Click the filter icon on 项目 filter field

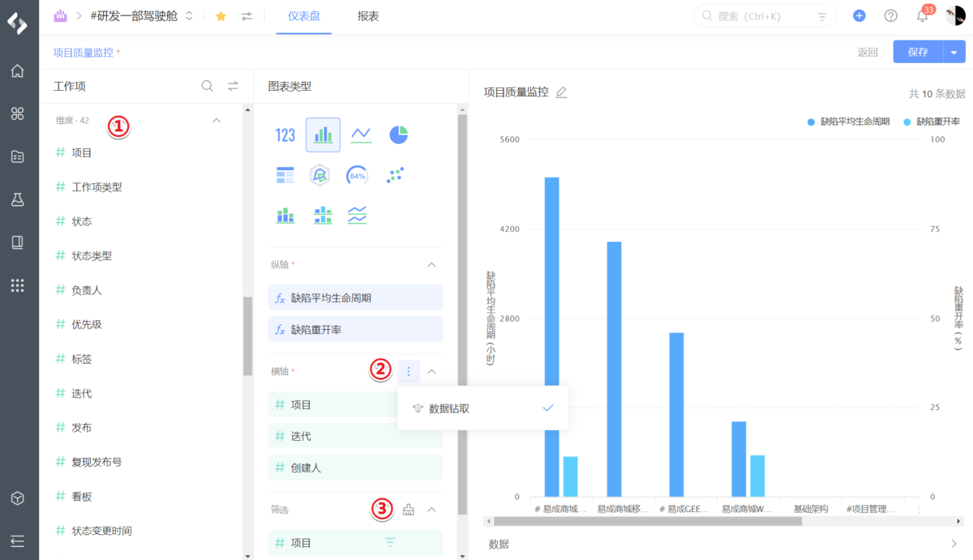point(390,542)
